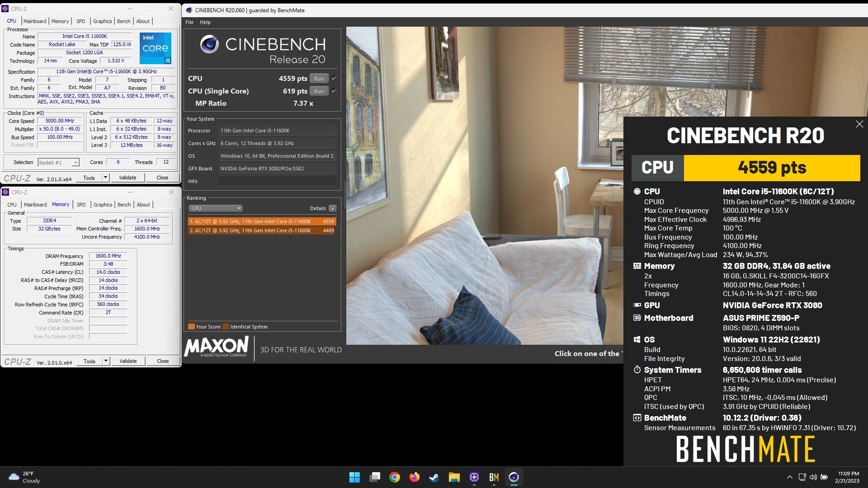Switch to Graphics tab in top CPU-Z

click(103, 21)
